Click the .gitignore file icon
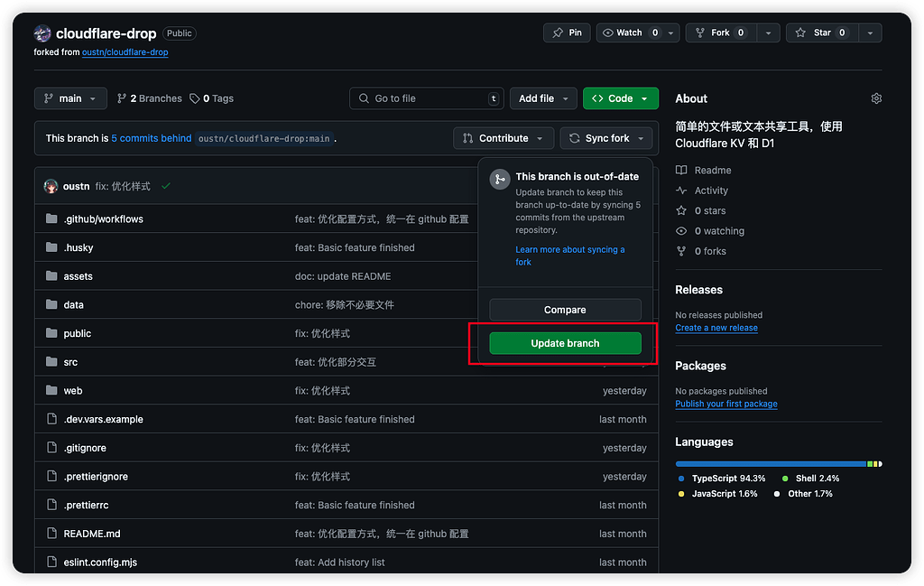 (51, 448)
